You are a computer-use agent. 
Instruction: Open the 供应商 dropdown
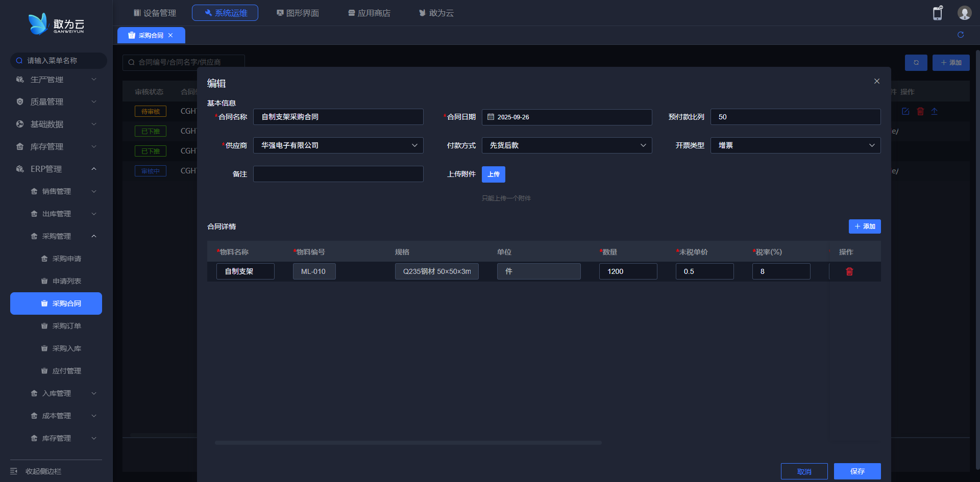pyautogui.click(x=338, y=145)
